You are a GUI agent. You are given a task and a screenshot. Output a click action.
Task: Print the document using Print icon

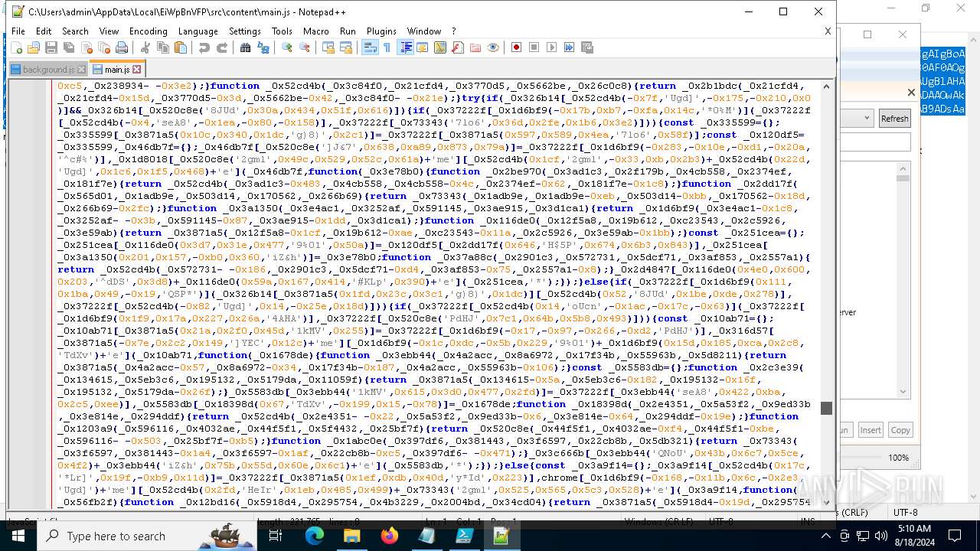coord(122,47)
